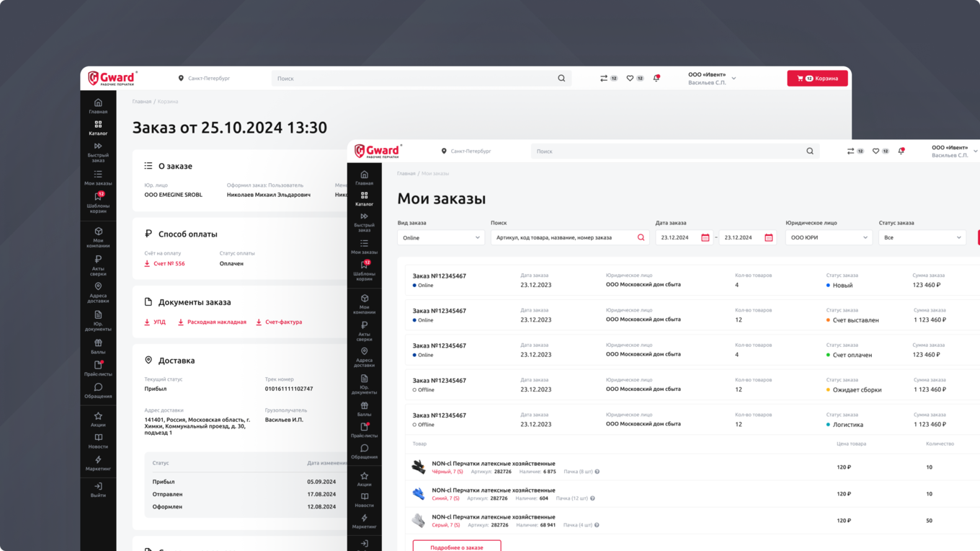Image resolution: width=980 pixels, height=551 pixels.
Task: Click the Артикул search input field
Action: [562, 237]
